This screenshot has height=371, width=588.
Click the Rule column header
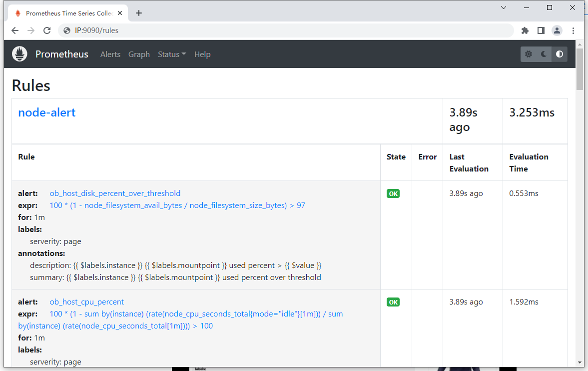point(26,156)
